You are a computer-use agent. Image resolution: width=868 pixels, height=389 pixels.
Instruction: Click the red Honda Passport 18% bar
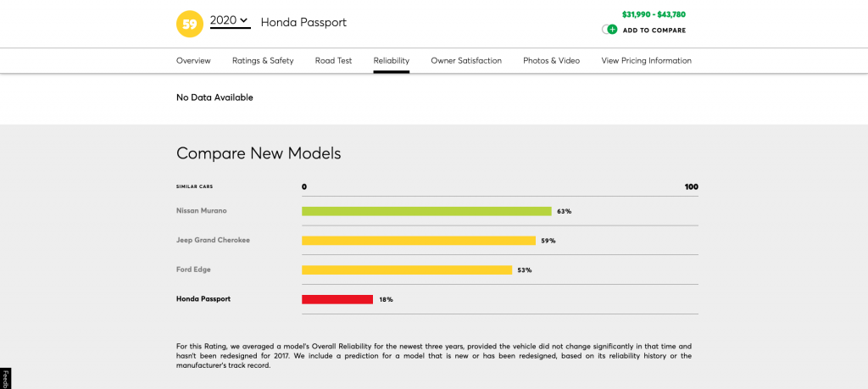click(337, 299)
